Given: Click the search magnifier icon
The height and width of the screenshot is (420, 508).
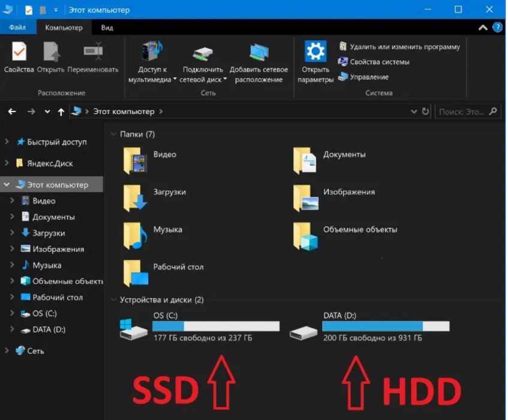Looking at the screenshot, I should coord(493,112).
